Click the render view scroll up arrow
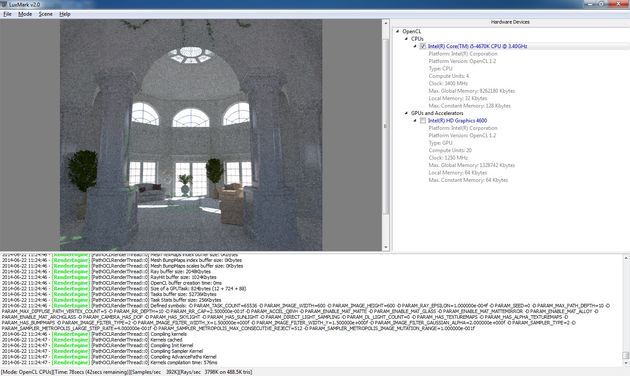 pyautogui.click(x=386, y=23)
